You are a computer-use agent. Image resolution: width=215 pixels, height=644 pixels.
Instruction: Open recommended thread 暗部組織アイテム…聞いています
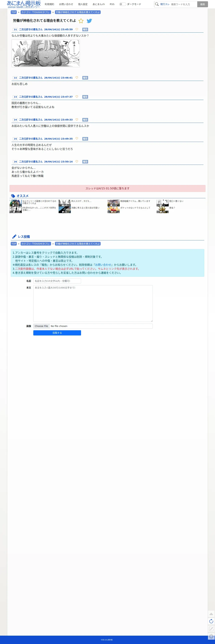(135, 201)
